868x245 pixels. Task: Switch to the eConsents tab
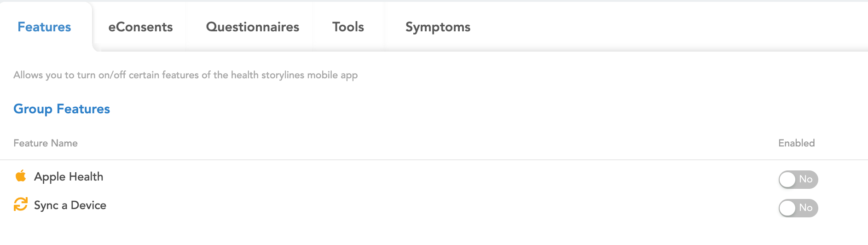point(140,27)
